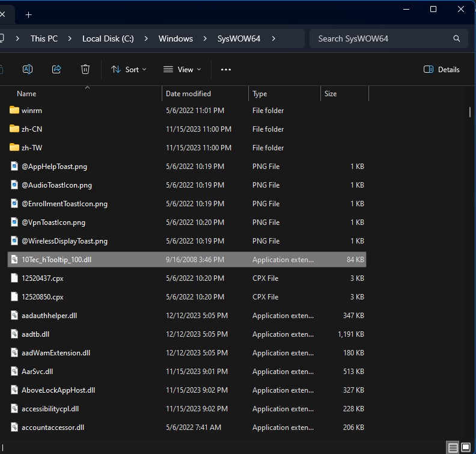Open the View dropdown menu

182,70
